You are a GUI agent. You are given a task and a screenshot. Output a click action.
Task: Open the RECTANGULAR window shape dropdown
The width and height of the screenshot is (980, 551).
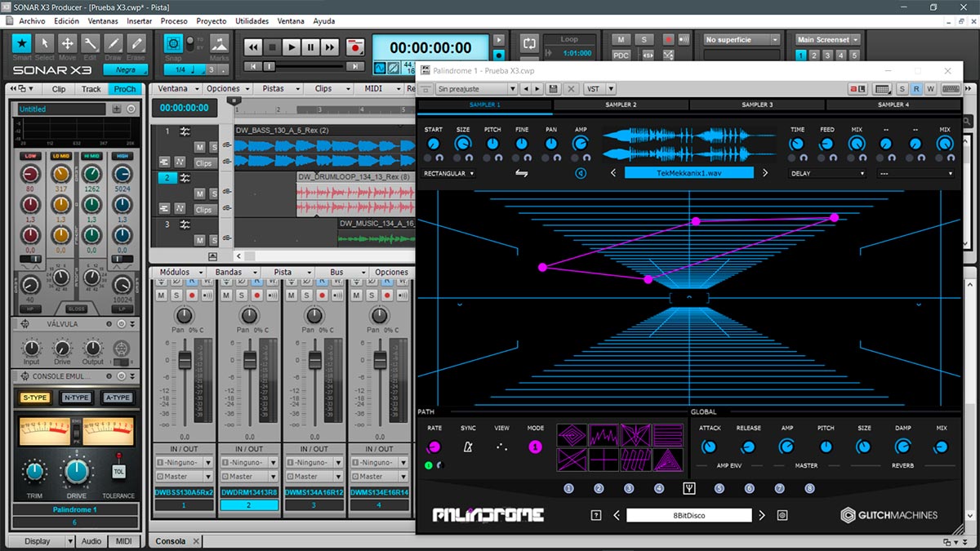(x=450, y=173)
